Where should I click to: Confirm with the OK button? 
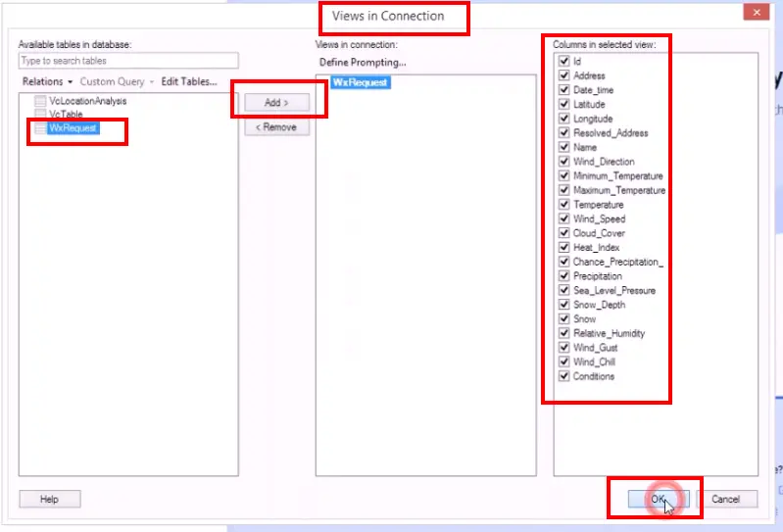pos(659,499)
